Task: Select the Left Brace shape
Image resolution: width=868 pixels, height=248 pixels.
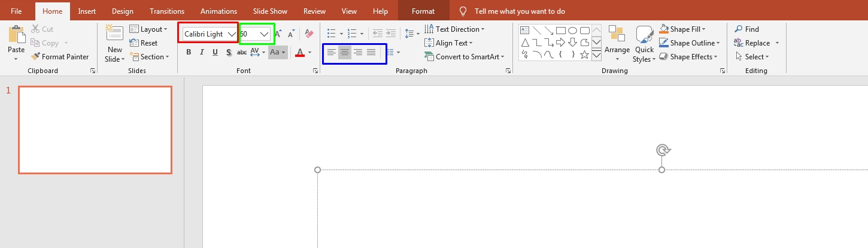Action: [x=561, y=55]
